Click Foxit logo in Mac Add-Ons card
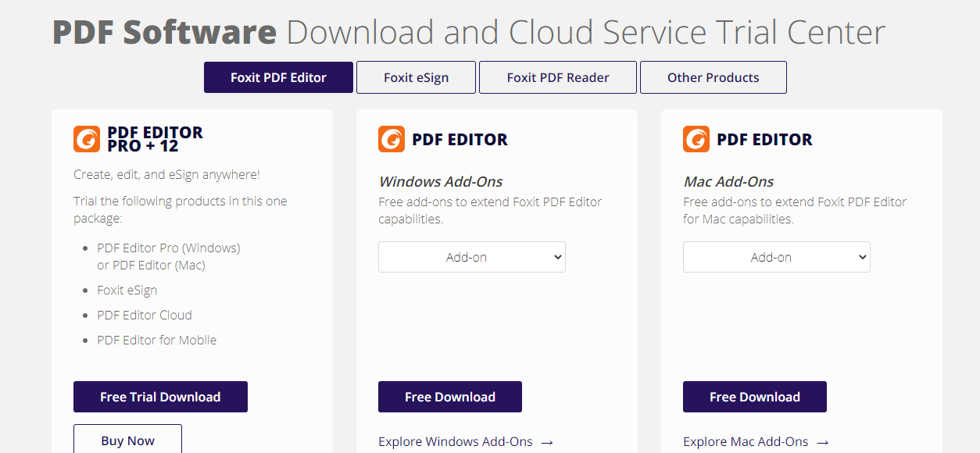This screenshot has height=453, width=980. [x=696, y=139]
